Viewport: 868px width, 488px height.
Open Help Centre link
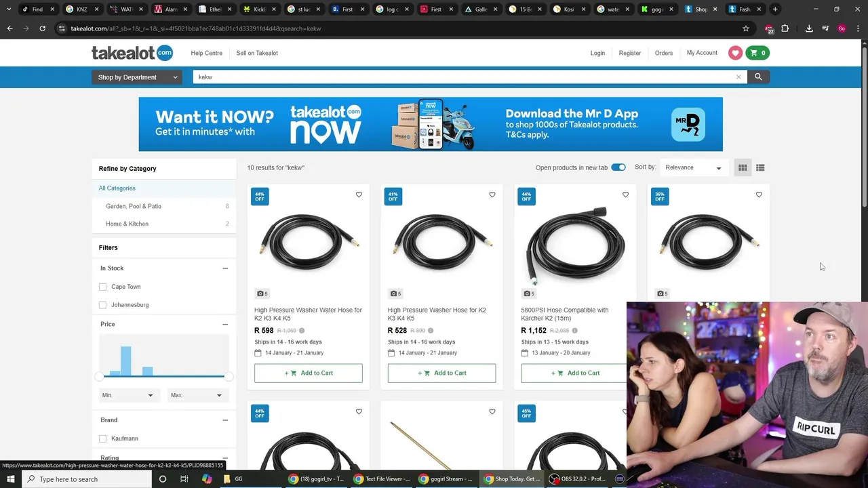pos(206,53)
